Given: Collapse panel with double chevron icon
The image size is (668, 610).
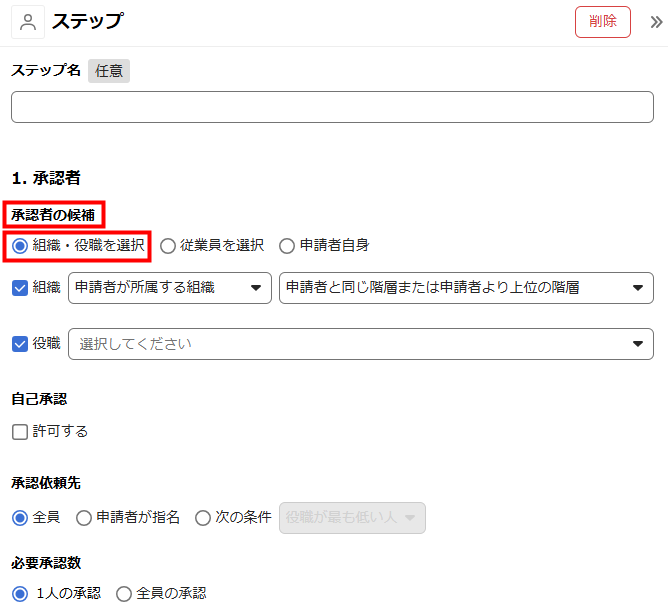Looking at the screenshot, I should click(x=656, y=22).
